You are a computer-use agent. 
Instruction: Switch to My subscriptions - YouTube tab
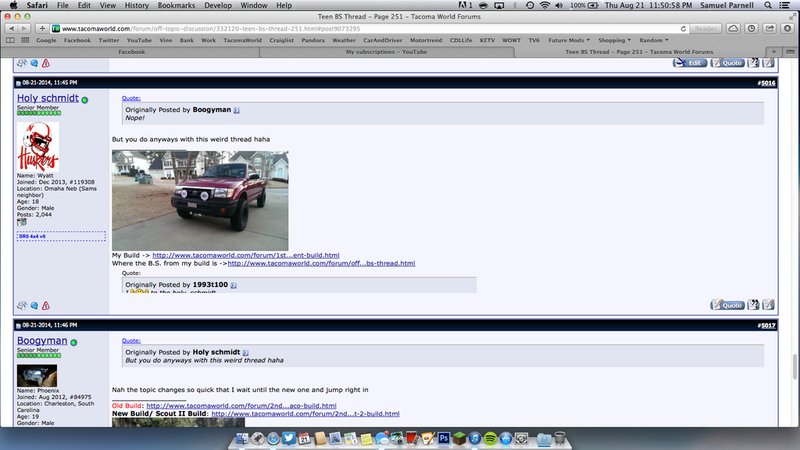(386, 52)
